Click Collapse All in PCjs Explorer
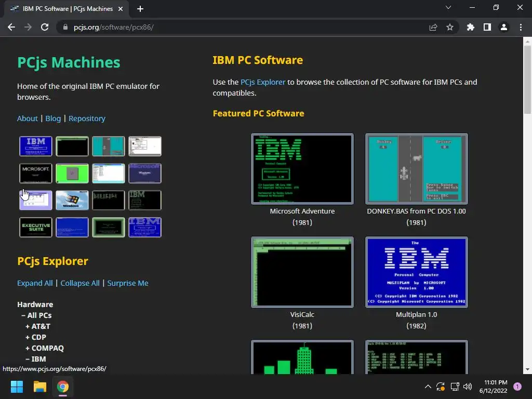 pyautogui.click(x=79, y=283)
